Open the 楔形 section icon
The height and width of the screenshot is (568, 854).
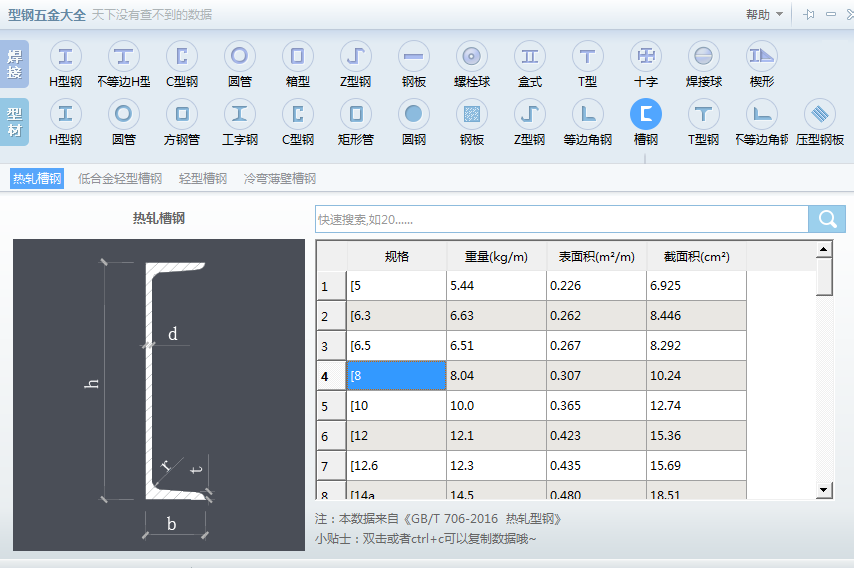[762, 56]
